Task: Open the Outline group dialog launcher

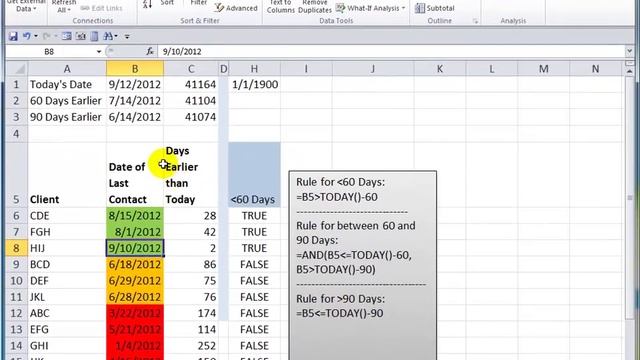Action: [475, 21]
